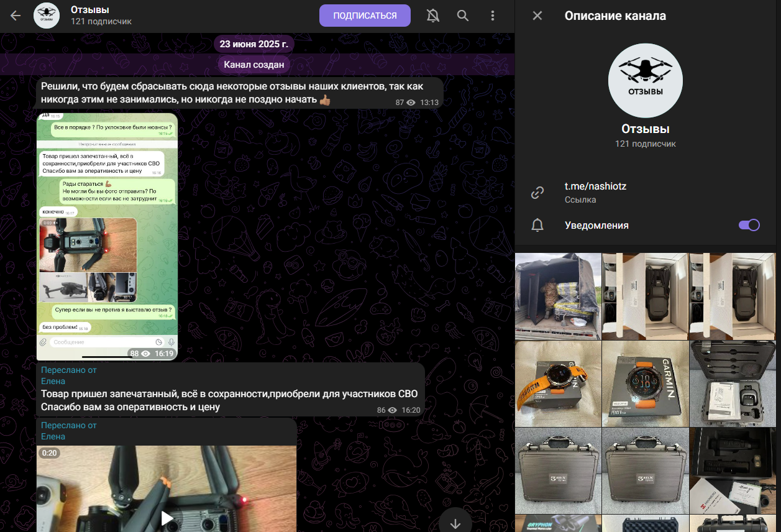The image size is (781, 532).
Task: Open the media thumbnail of the loaded truck
Action: [558, 296]
